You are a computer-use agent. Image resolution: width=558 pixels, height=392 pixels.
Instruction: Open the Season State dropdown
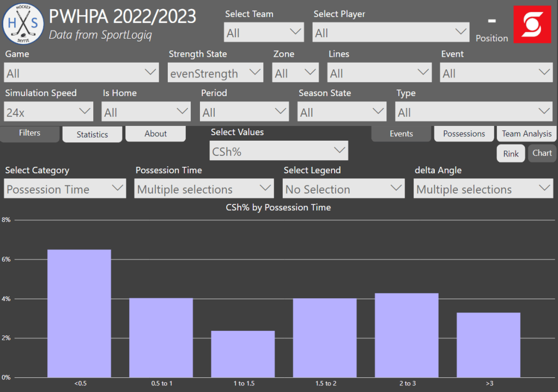342,112
